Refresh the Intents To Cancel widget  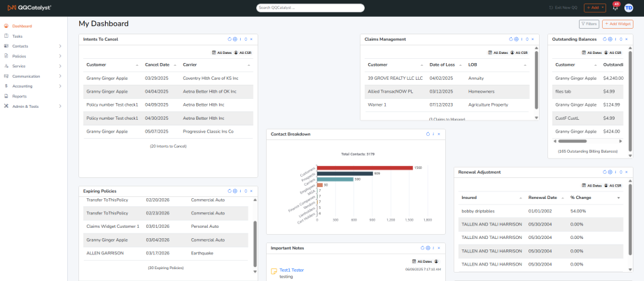click(230, 39)
